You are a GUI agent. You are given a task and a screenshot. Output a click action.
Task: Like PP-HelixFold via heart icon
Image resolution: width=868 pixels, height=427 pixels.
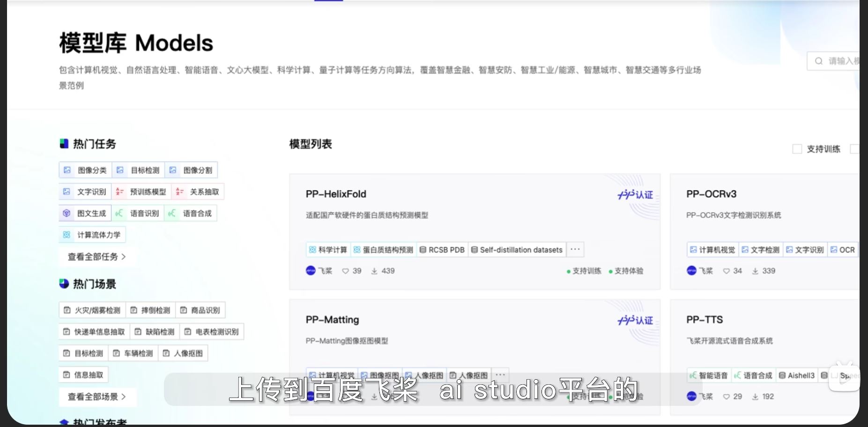click(345, 271)
